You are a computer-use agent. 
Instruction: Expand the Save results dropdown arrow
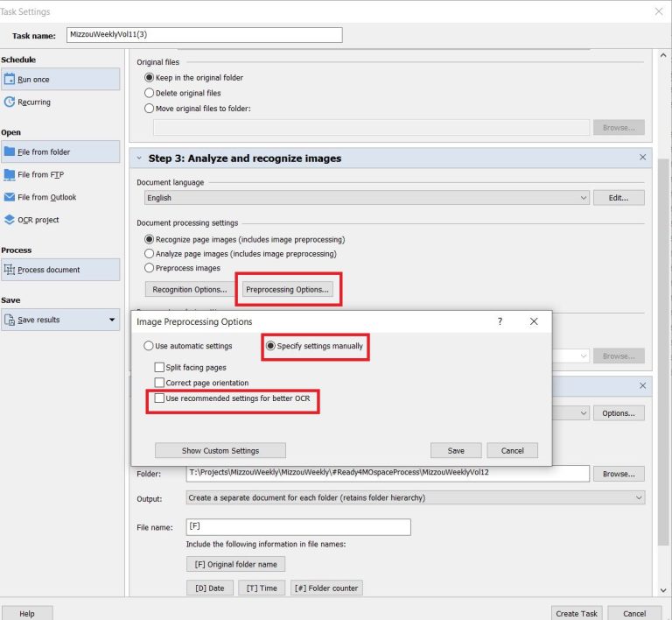111,320
